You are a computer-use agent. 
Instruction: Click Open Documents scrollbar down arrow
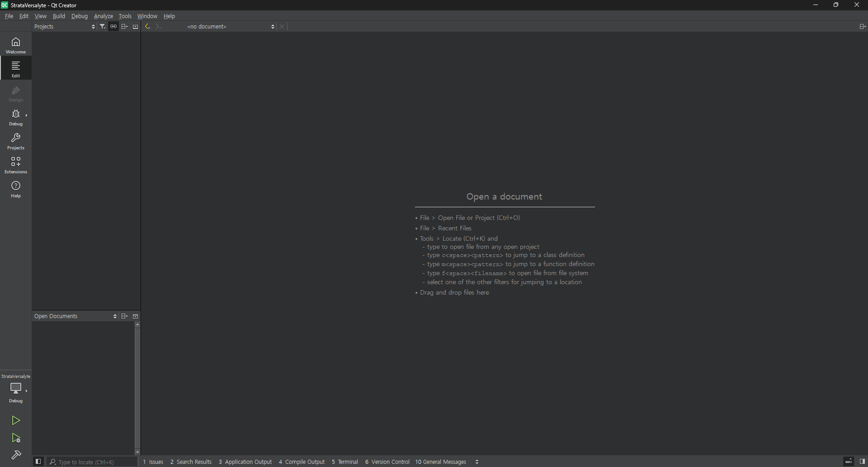tap(137, 452)
